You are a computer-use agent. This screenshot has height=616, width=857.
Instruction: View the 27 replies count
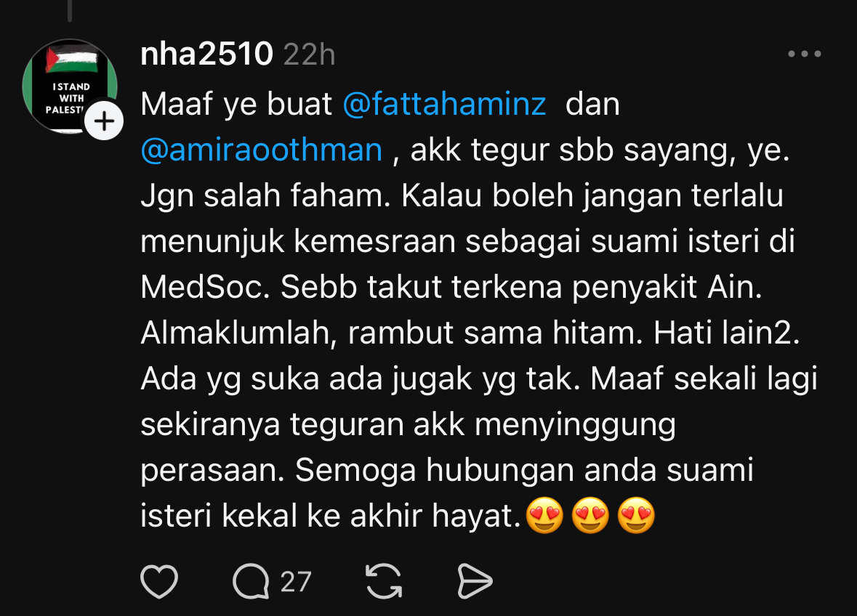coord(296,582)
